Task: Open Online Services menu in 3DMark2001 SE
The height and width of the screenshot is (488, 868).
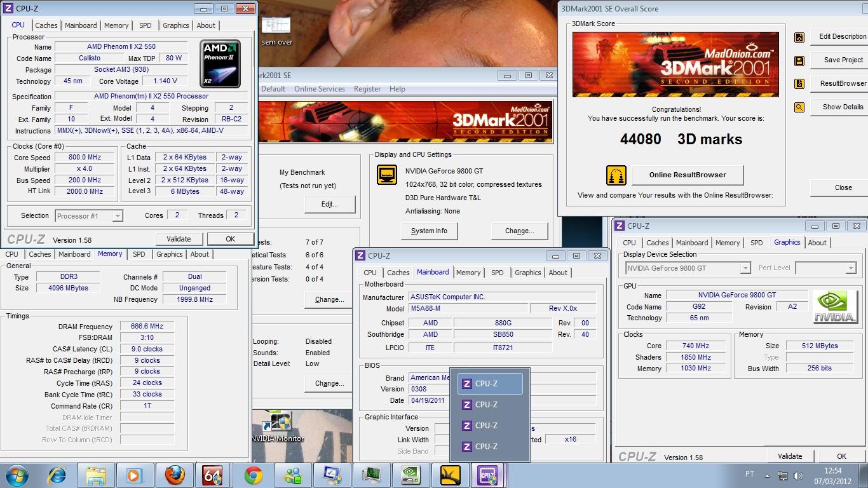Action: [320, 89]
